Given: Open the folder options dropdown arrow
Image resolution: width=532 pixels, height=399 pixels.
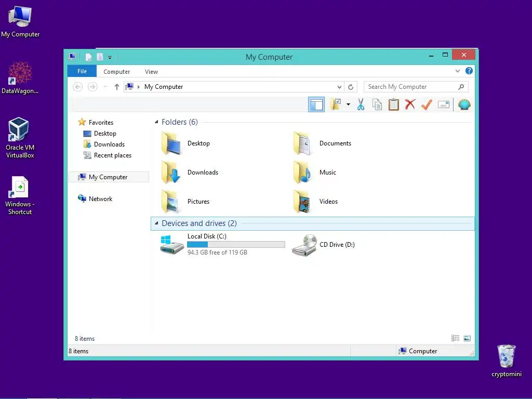Looking at the screenshot, I should click(x=348, y=104).
